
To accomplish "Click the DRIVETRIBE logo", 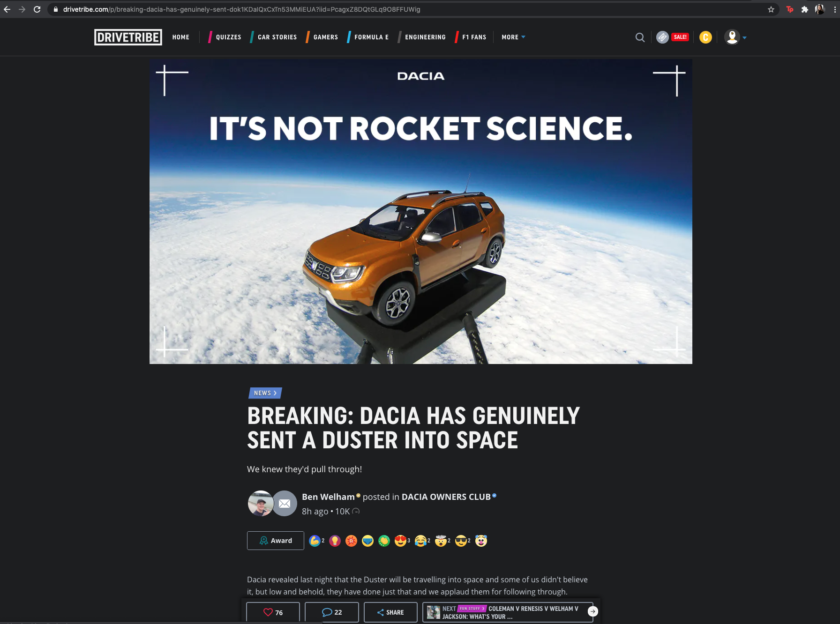I will click(x=128, y=37).
